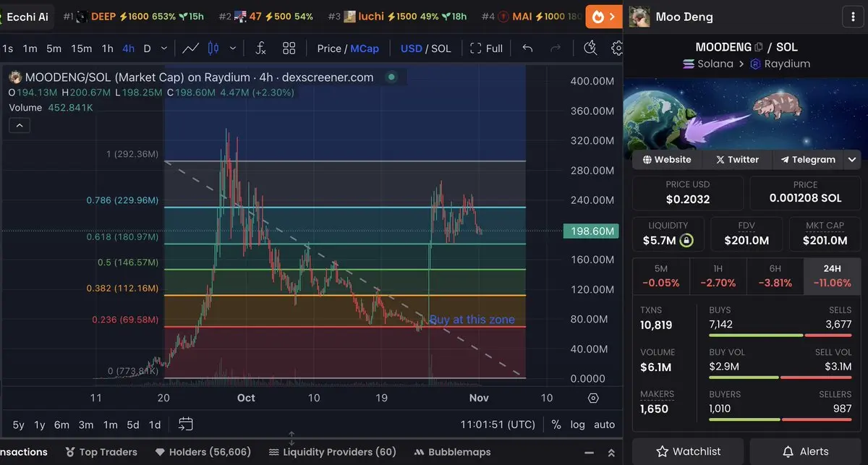
Task: Open the Solana chain link
Action: (x=707, y=64)
